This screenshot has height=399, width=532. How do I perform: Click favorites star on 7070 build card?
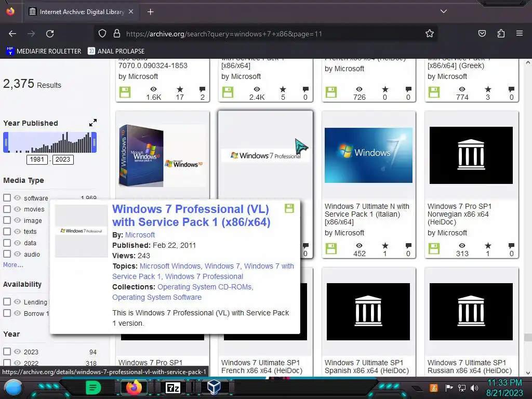coord(180,89)
